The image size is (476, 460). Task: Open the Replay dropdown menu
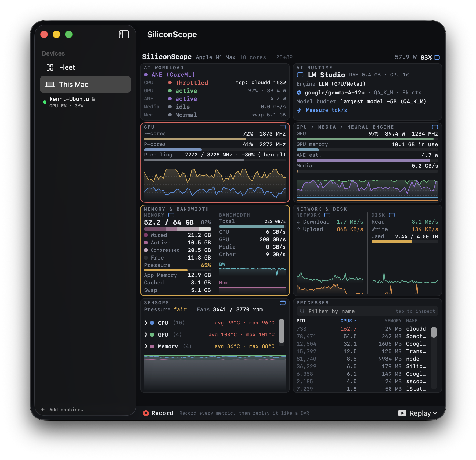[418, 413]
